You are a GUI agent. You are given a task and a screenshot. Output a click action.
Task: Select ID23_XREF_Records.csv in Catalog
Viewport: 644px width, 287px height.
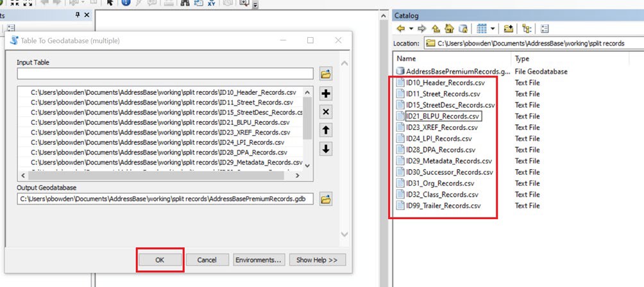click(x=437, y=127)
